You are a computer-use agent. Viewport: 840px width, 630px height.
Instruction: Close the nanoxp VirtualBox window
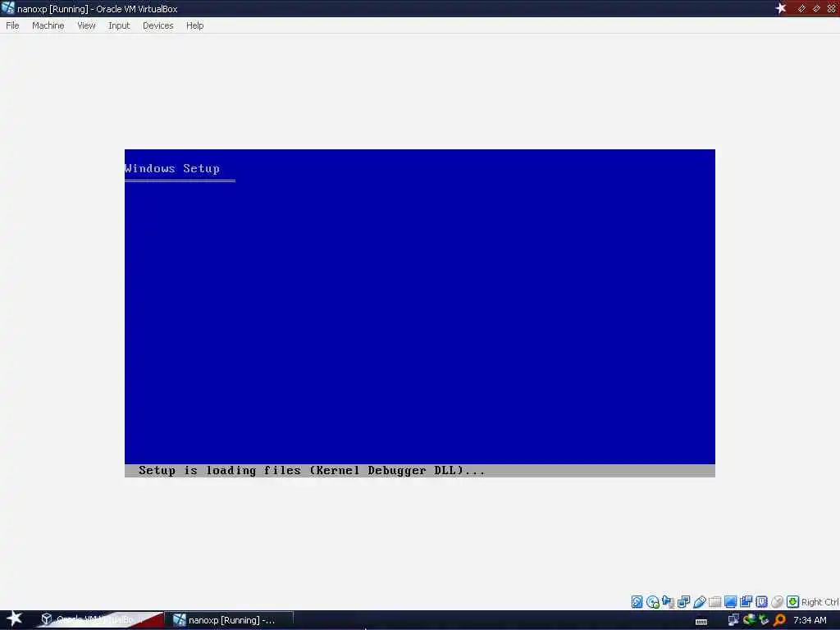pyautogui.click(x=832, y=8)
